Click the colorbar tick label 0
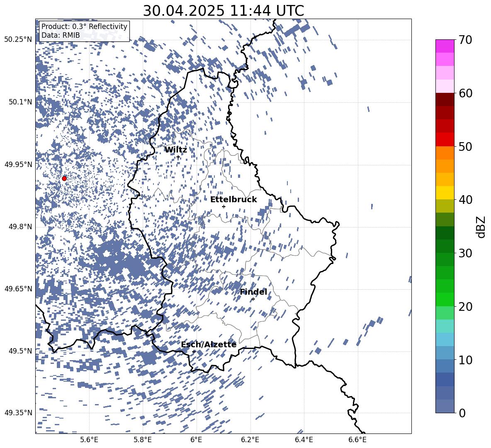The image size is (491, 448). pyautogui.click(x=462, y=413)
